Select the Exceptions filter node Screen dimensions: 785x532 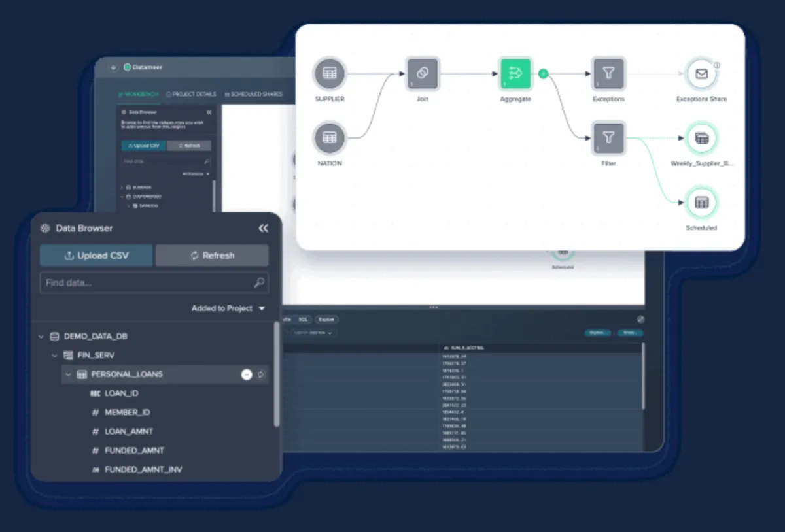(x=608, y=73)
